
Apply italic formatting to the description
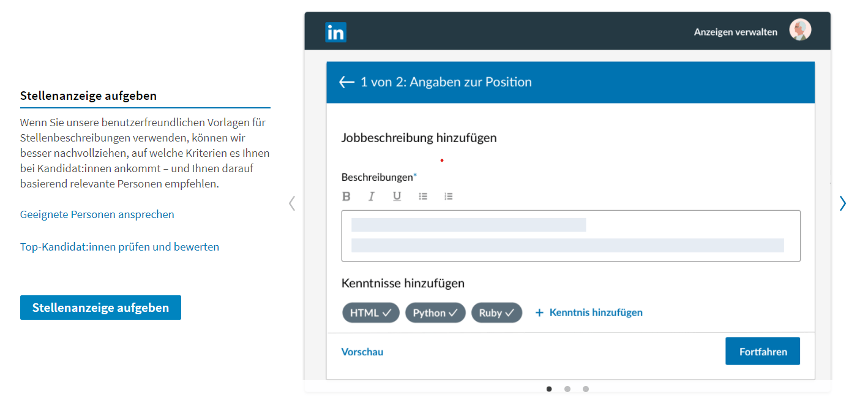click(372, 196)
